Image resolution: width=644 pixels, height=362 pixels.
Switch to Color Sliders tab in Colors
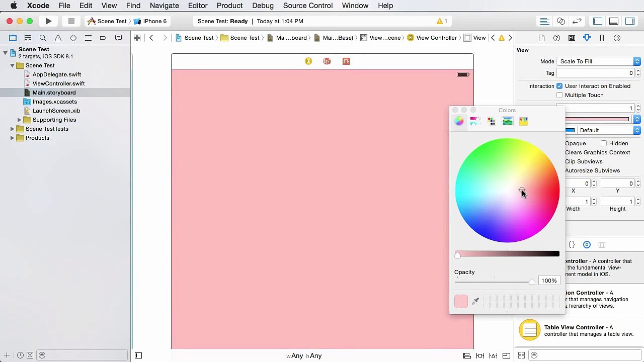[x=475, y=121]
